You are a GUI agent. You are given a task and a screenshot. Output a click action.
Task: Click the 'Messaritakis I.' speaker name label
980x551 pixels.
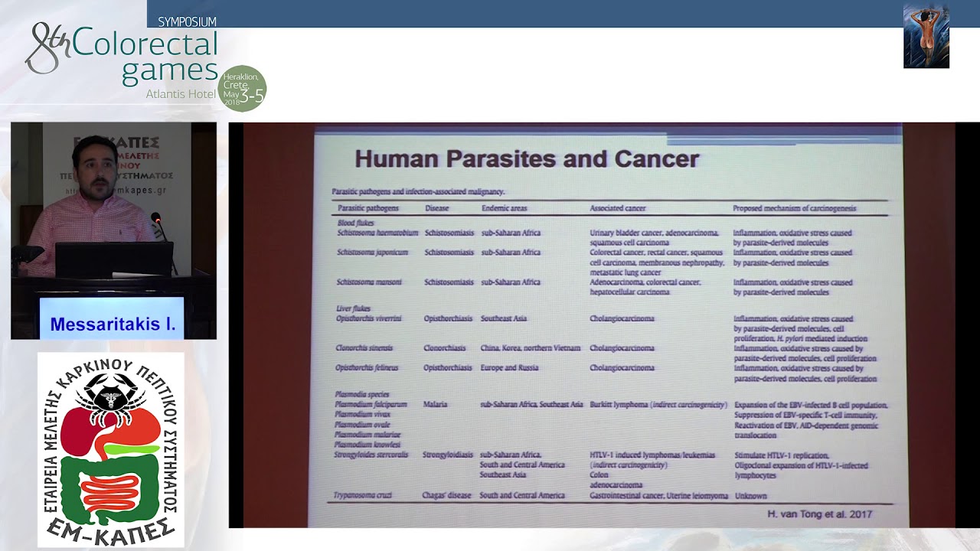pos(113,324)
